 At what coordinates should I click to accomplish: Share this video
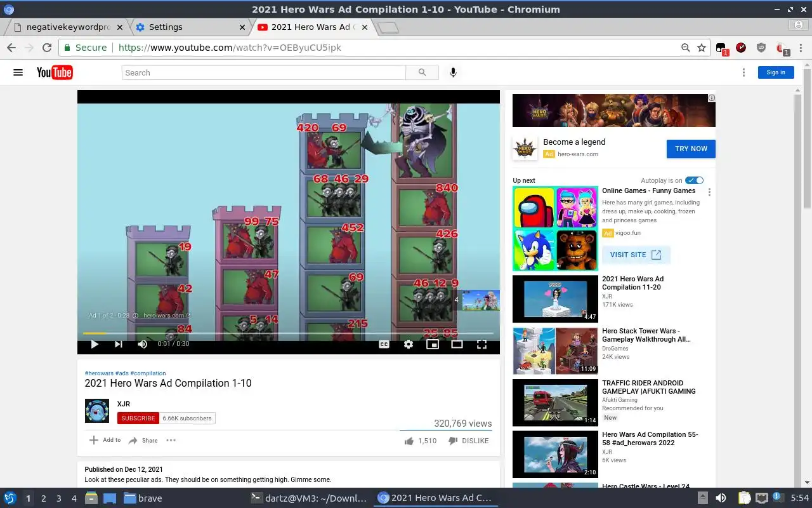click(x=143, y=441)
